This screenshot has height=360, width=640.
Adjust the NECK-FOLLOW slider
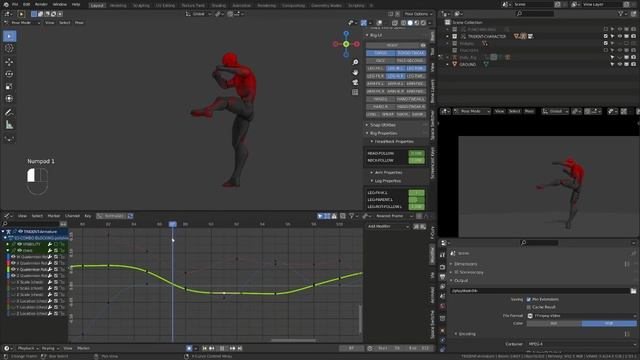[x=416, y=160]
